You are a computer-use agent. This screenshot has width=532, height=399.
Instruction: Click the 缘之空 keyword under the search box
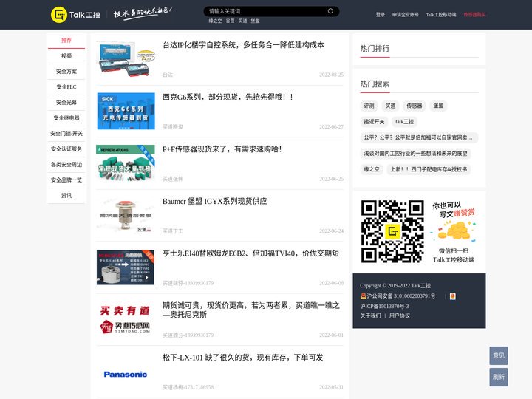(216, 21)
